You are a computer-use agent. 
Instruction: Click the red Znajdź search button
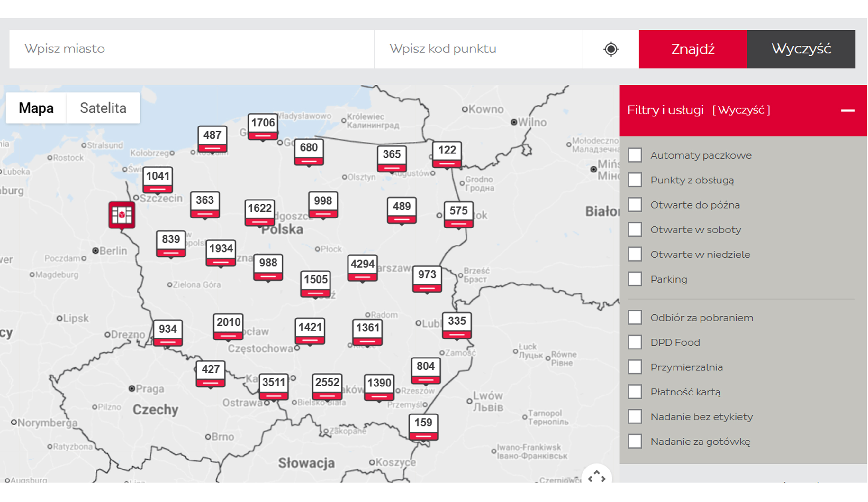[x=693, y=49]
